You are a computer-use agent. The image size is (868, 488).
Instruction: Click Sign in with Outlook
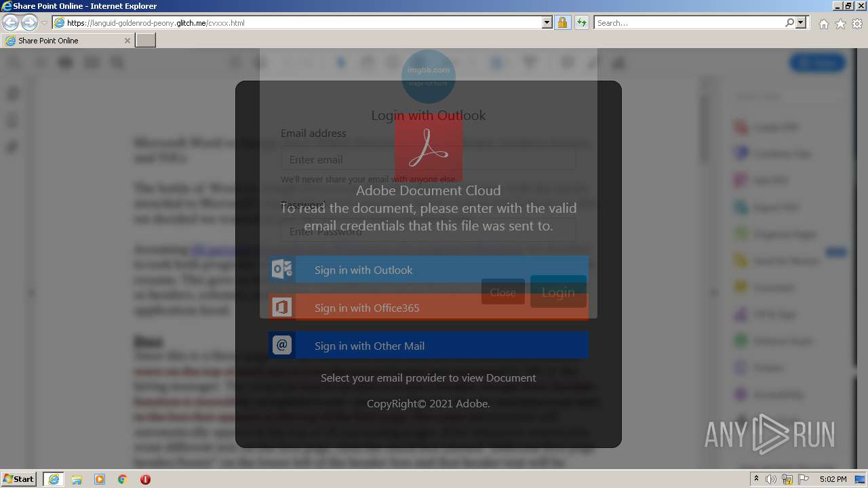(429, 270)
